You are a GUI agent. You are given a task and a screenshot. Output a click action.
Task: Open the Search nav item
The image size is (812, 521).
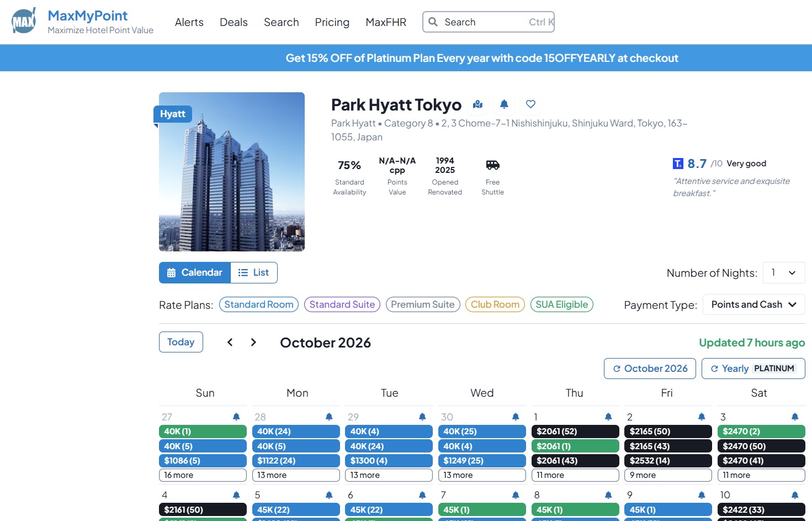point(282,22)
